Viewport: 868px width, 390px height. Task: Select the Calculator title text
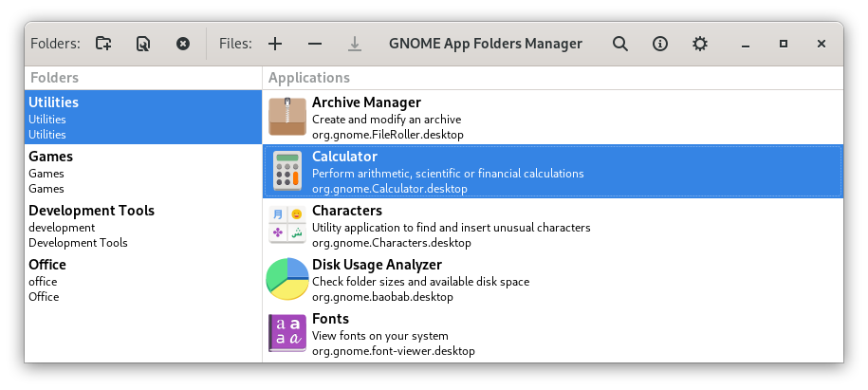pyautogui.click(x=345, y=157)
